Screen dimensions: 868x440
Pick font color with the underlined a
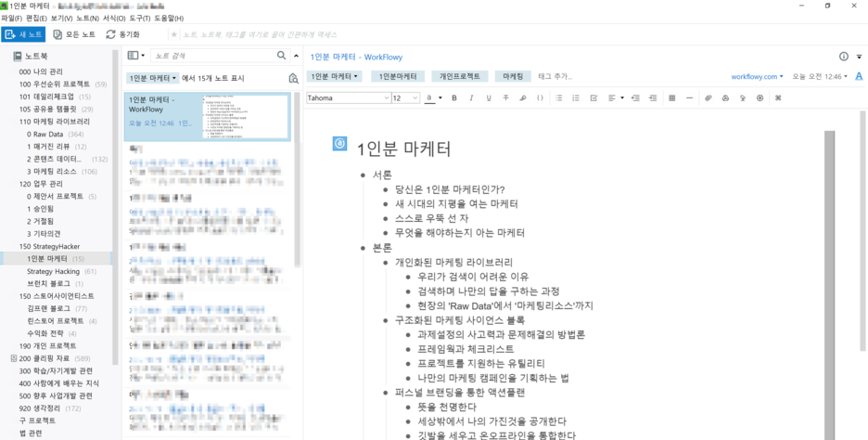pyautogui.click(x=429, y=98)
